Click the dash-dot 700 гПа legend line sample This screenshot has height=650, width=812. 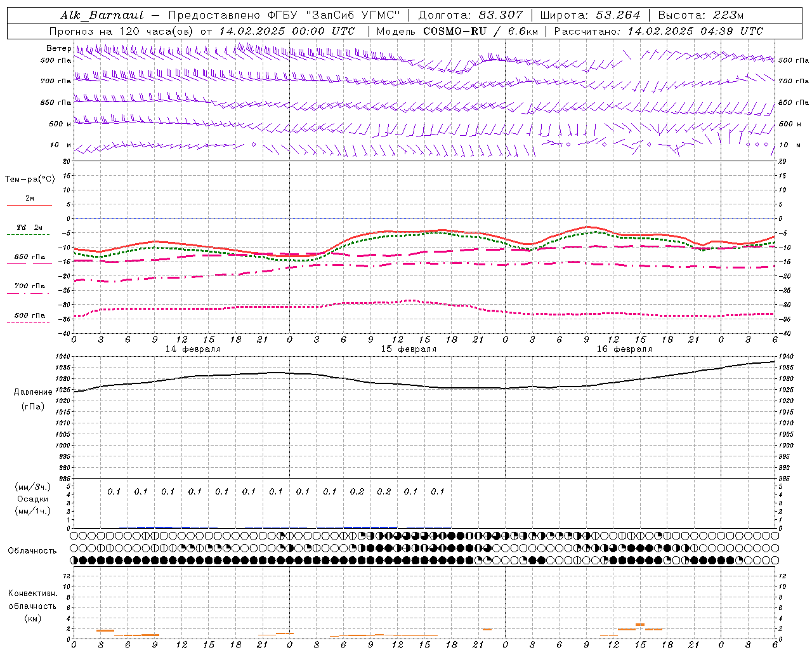tap(29, 294)
